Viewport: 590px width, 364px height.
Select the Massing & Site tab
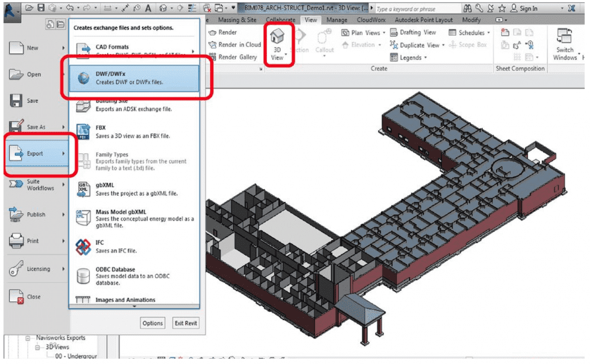coord(237,20)
